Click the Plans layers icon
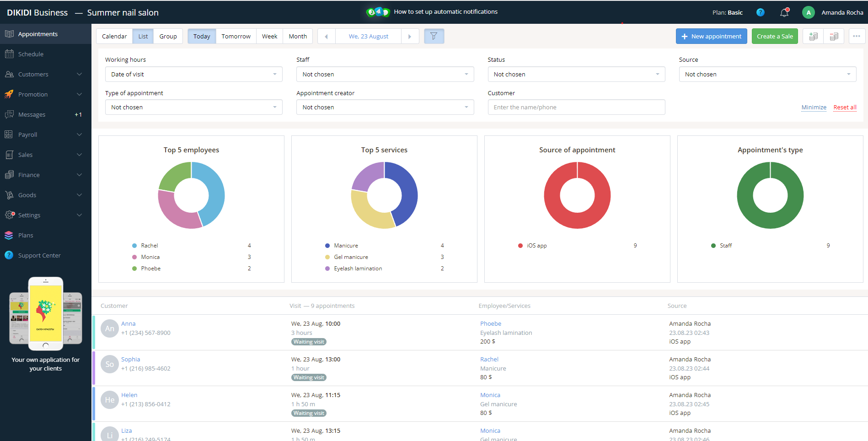This screenshot has height=441, width=868. point(9,235)
